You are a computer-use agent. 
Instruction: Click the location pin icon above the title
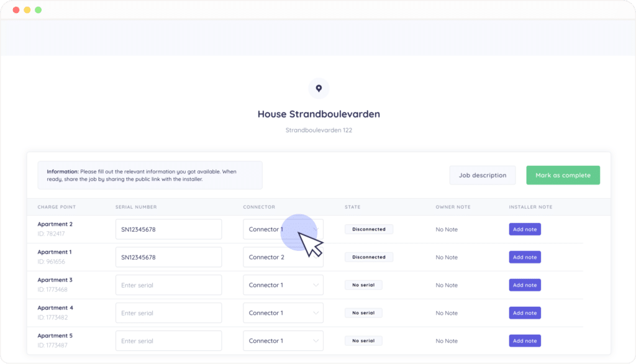(319, 88)
